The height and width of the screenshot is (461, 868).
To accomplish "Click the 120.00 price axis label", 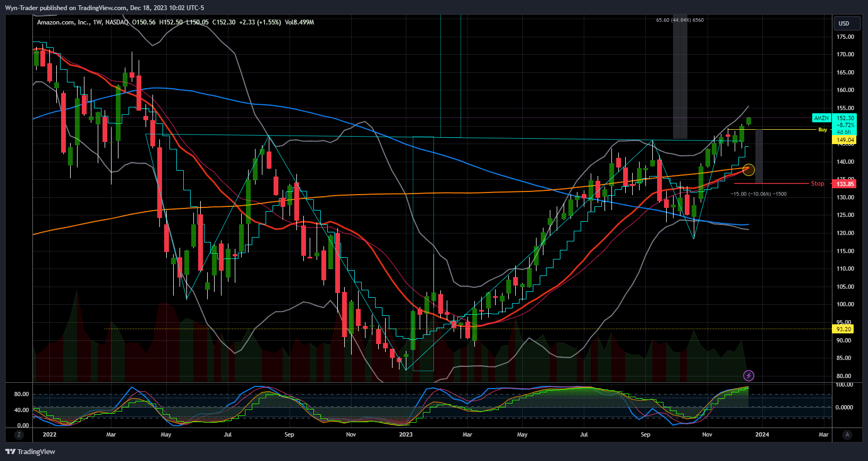I will click(845, 233).
